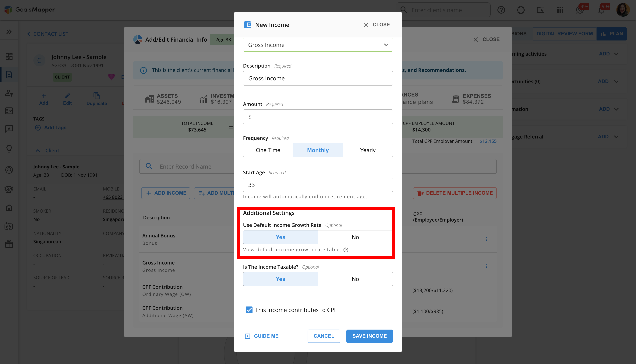Click the info icon next to growth rate table
The image size is (636, 364).
pos(346,250)
